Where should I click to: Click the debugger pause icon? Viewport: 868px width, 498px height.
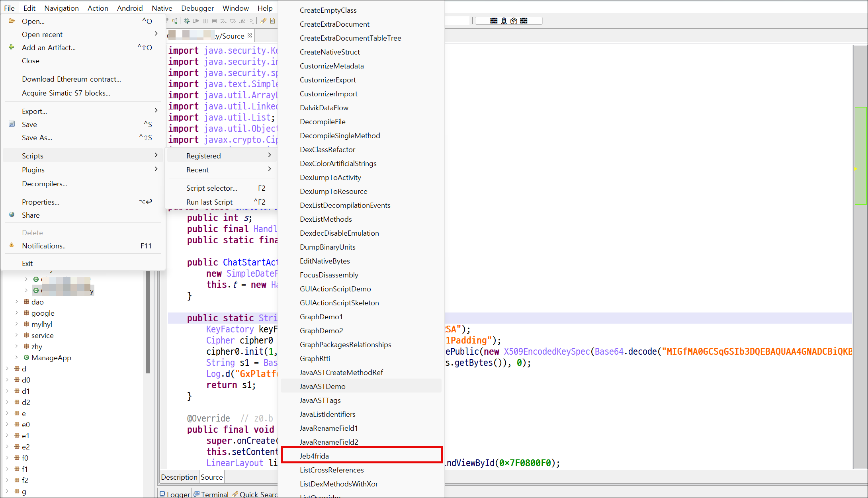pyautogui.click(x=205, y=21)
